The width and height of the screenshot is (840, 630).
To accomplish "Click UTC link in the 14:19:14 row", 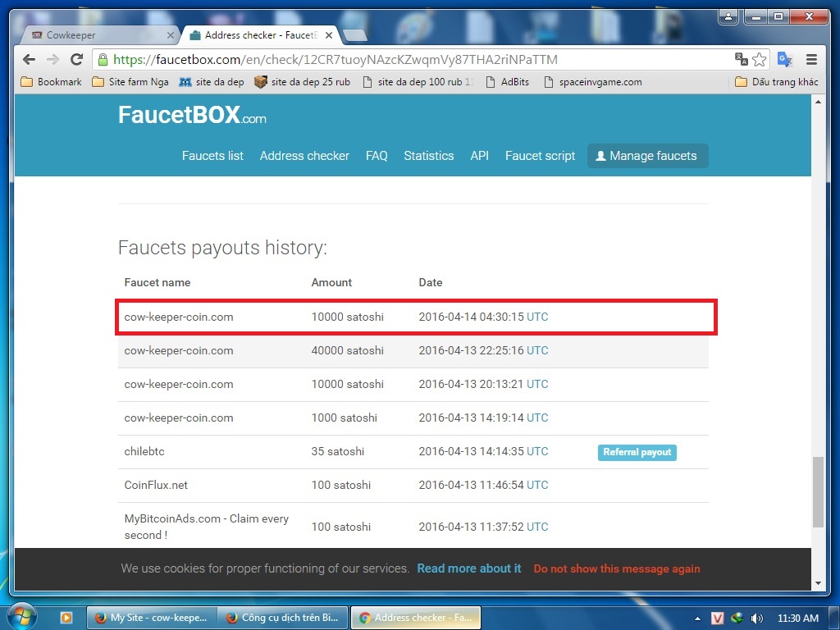I will coord(537,418).
